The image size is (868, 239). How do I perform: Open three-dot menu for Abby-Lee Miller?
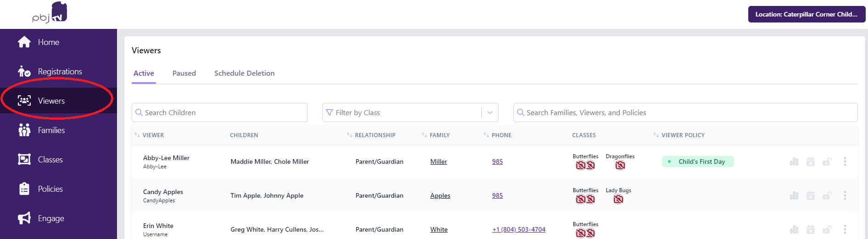pyautogui.click(x=845, y=161)
